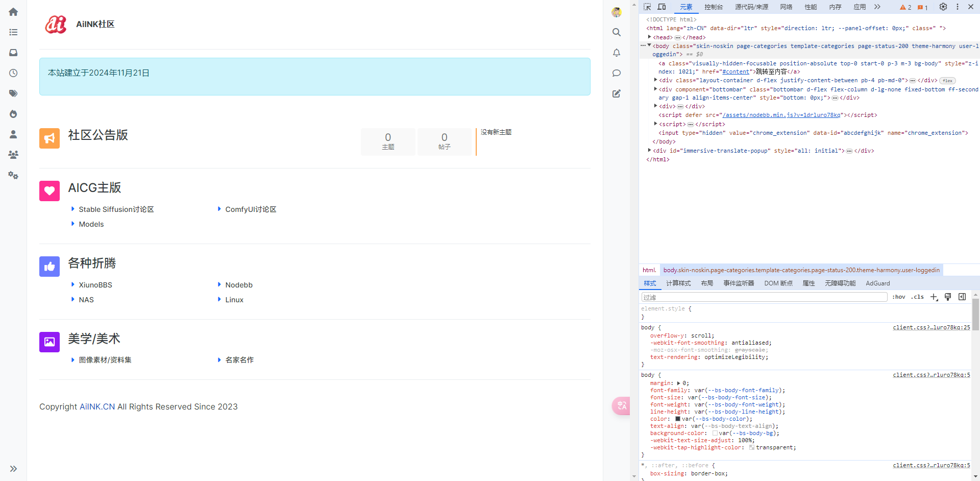The height and width of the screenshot is (481, 980).
Task: Open the Nodebb subcategory link
Action: (239, 285)
